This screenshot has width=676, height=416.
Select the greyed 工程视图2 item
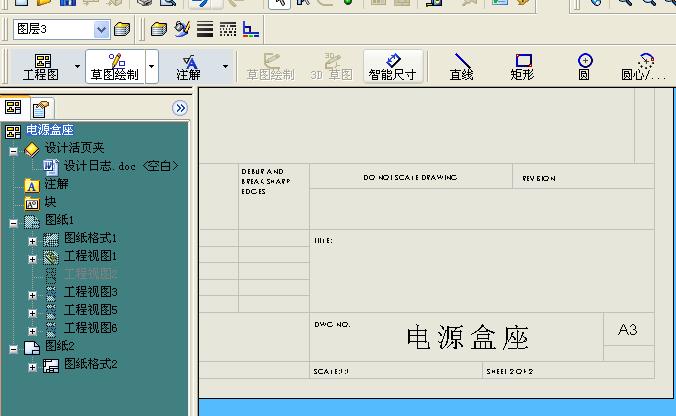90,274
